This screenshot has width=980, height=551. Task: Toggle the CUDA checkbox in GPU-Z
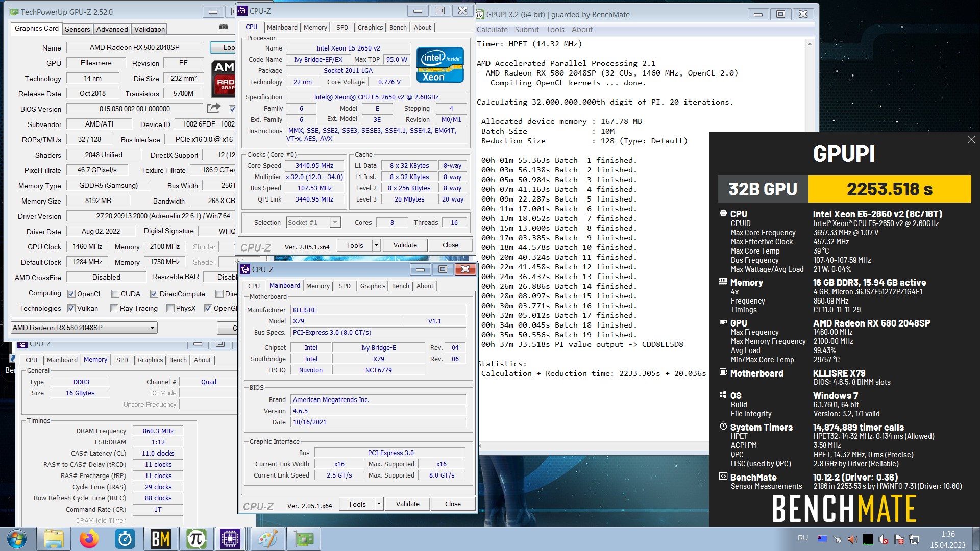pos(115,294)
